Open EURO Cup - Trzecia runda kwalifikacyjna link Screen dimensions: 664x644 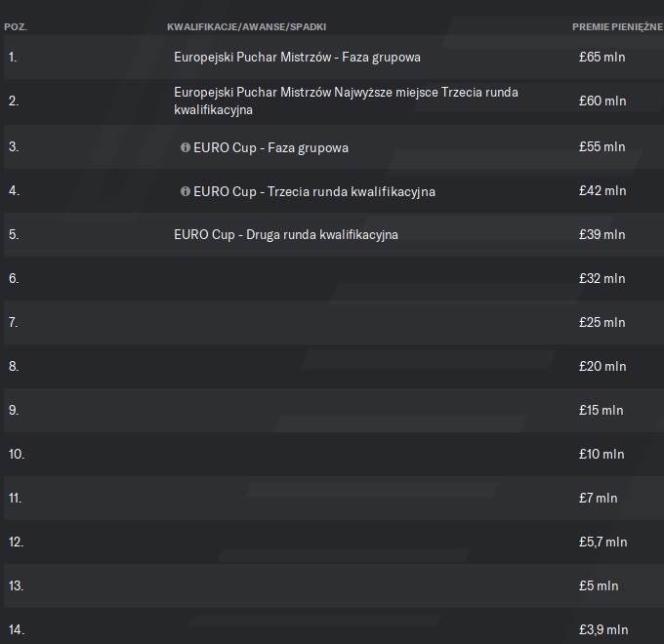[314, 191]
